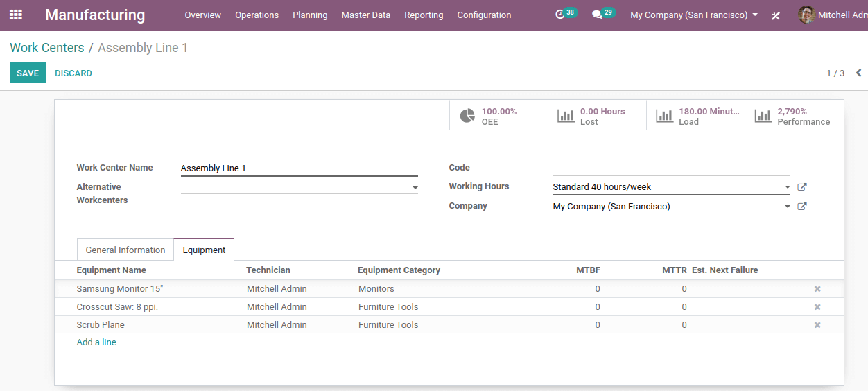
Task: Open Working Hours external link icon
Action: click(x=802, y=187)
